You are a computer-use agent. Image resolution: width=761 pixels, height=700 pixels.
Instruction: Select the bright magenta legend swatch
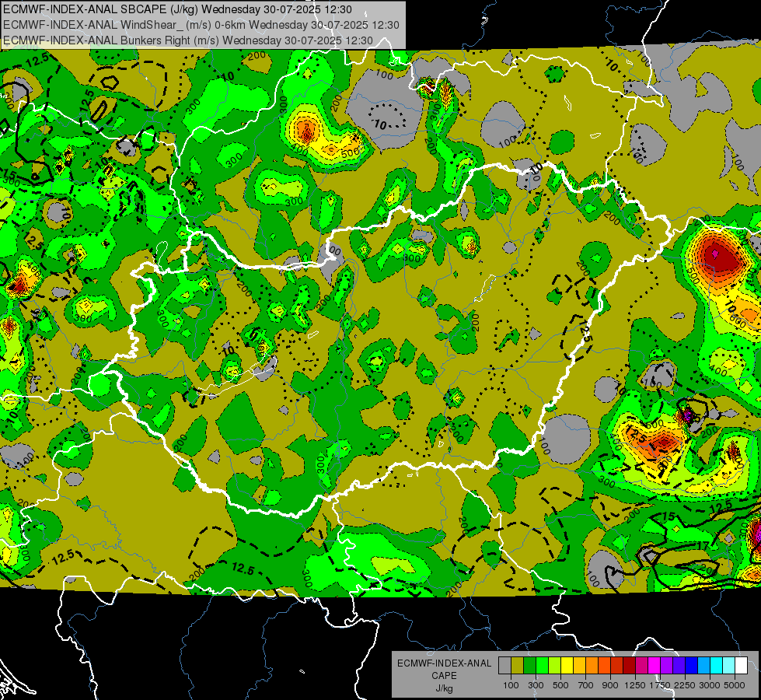[x=655, y=666]
